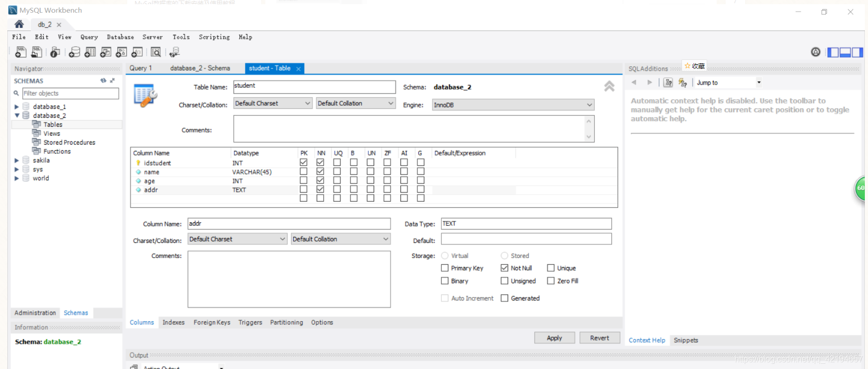Toggle the right sidebar panel icon
Screen dimensions: 868x369
point(857,52)
